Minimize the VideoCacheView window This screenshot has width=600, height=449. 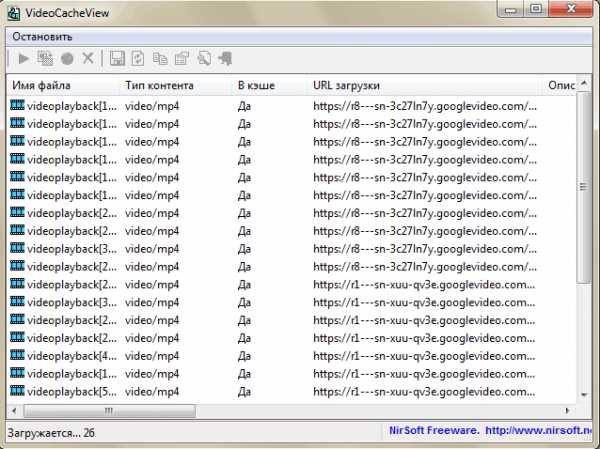click(510, 10)
